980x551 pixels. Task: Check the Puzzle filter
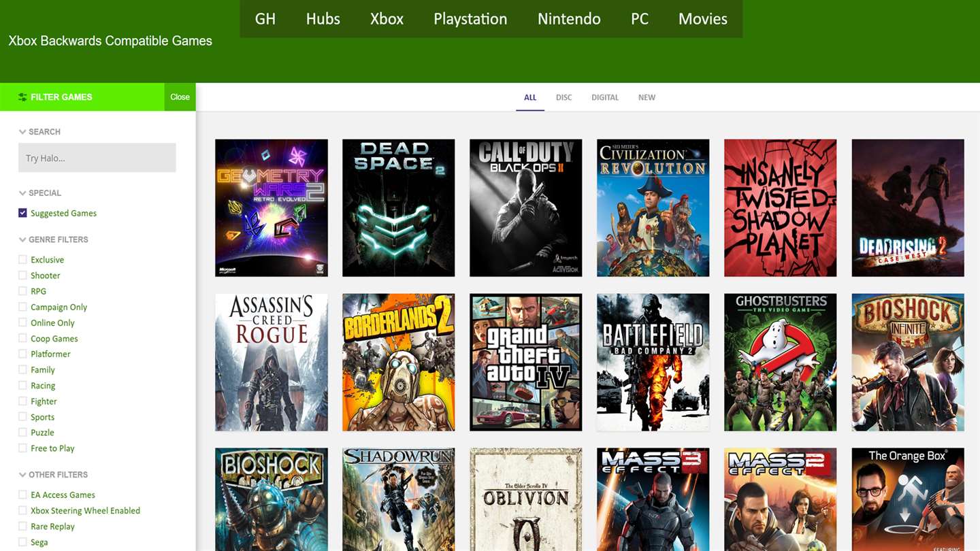coord(22,432)
